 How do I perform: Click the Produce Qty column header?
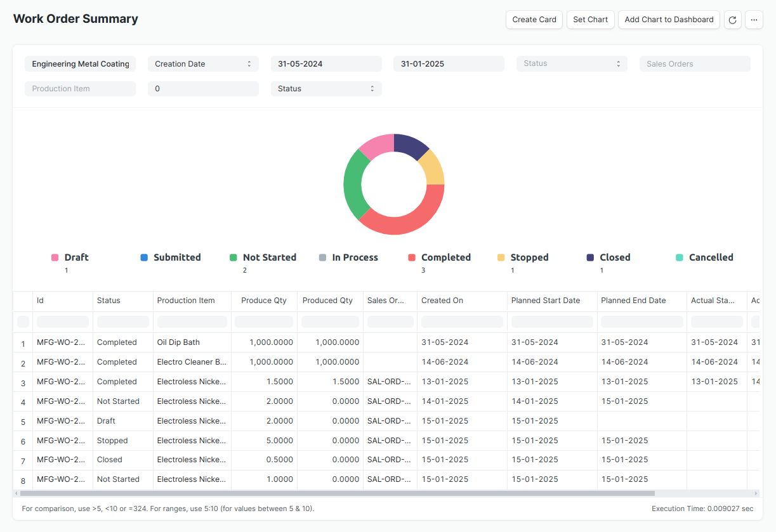[x=264, y=301]
